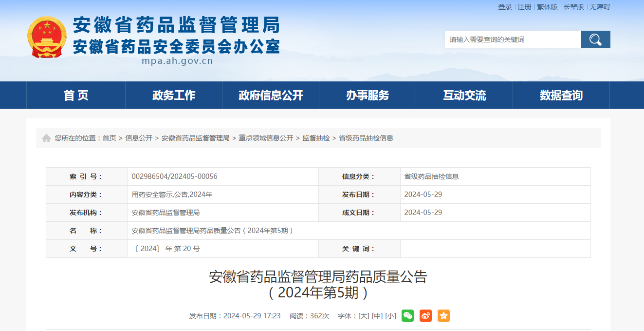The height and width of the screenshot is (331, 644).
Task: Click 监督抽检 breadcrumb link
Action: [316, 138]
